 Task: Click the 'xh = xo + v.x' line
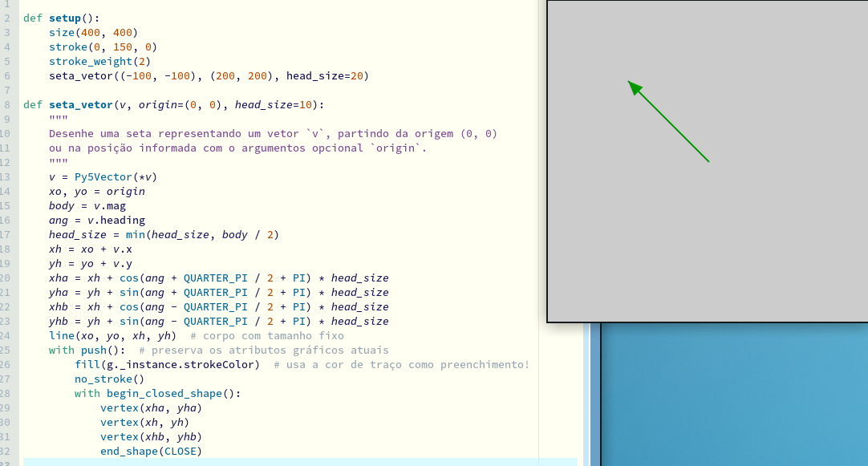(x=90, y=249)
